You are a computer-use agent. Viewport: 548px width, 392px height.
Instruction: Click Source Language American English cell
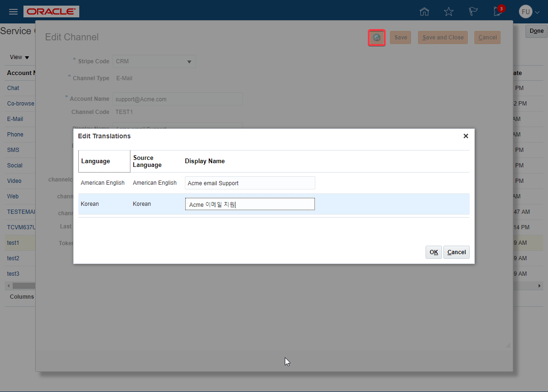pos(155,183)
